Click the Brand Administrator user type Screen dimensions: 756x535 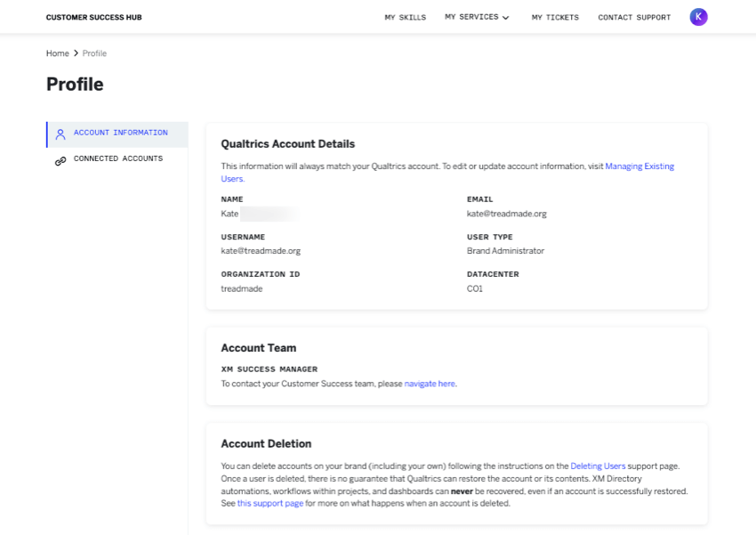505,251
